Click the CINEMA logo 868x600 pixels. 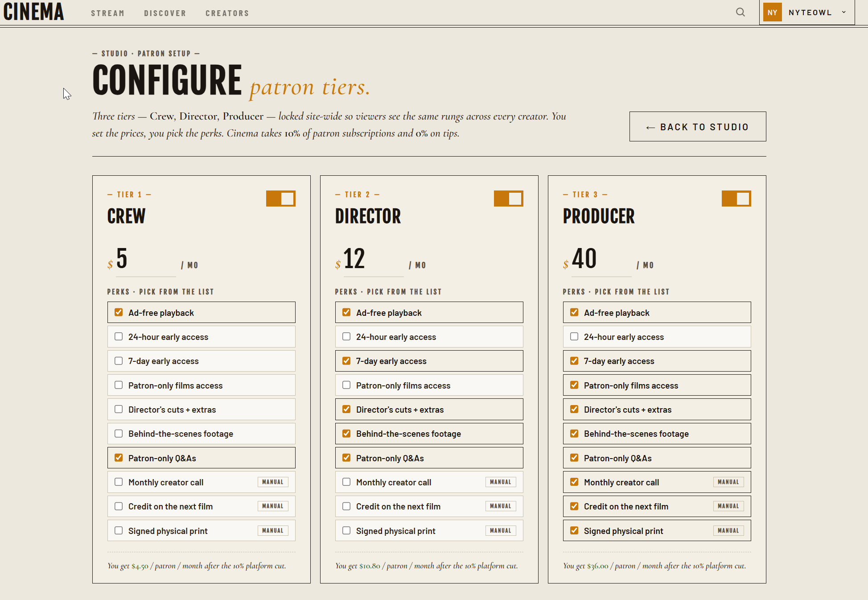pyautogui.click(x=33, y=12)
